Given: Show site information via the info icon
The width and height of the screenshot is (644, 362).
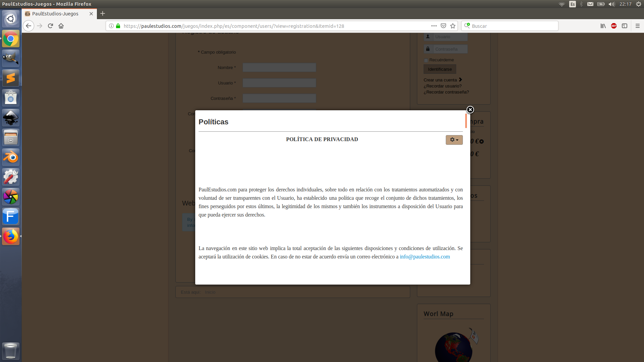Looking at the screenshot, I should tap(111, 26).
